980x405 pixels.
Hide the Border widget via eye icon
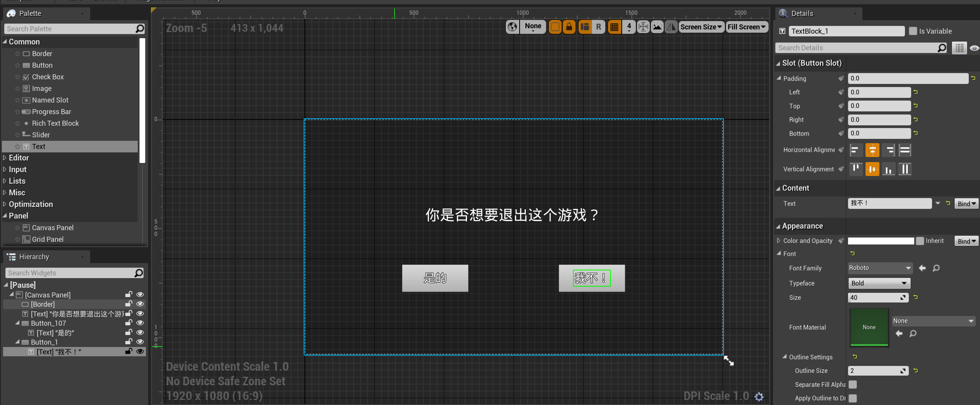click(140, 304)
